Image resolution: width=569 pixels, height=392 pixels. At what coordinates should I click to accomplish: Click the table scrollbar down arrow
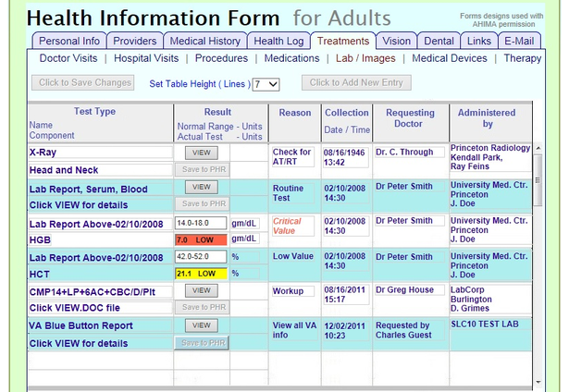(x=538, y=382)
